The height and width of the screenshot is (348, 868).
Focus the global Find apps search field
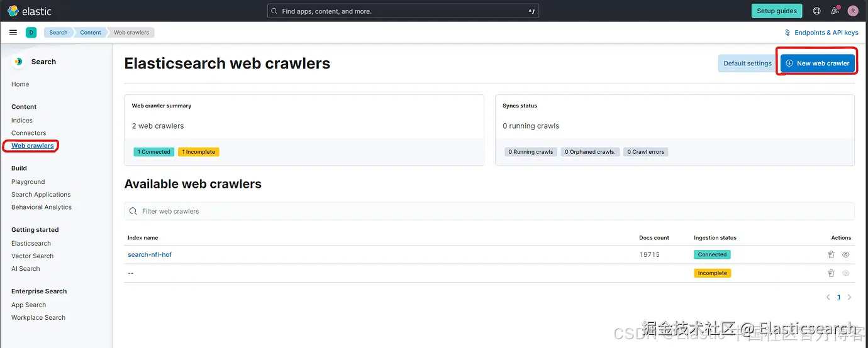[403, 11]
